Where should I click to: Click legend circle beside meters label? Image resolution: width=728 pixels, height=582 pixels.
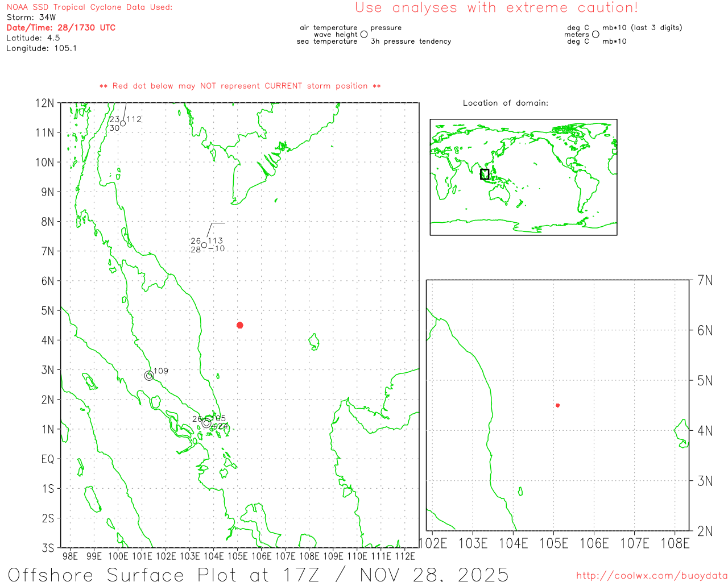tap(595, 35)
